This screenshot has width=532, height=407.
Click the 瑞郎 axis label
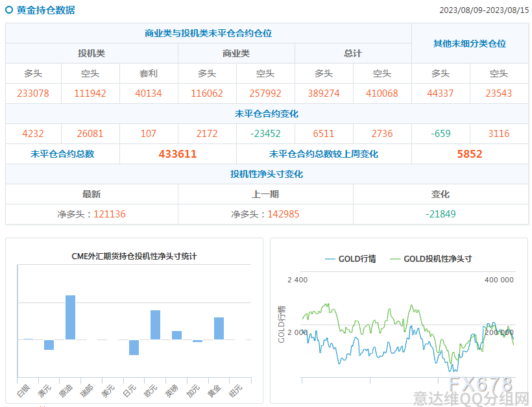click(87, 391)
